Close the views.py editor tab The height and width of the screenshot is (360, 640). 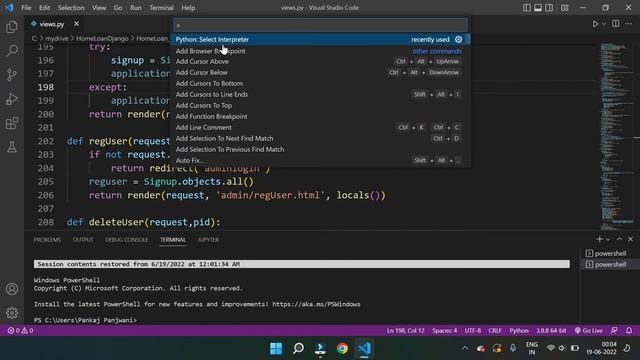tap(76, 24)
